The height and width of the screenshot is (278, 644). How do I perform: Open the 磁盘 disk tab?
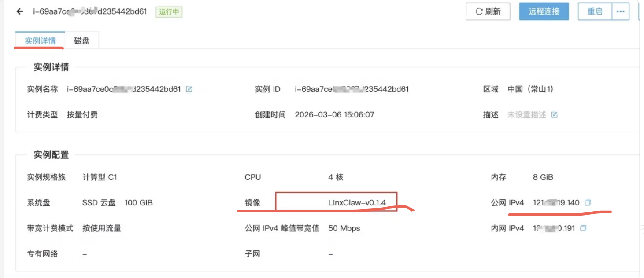(x=81, y=40)
